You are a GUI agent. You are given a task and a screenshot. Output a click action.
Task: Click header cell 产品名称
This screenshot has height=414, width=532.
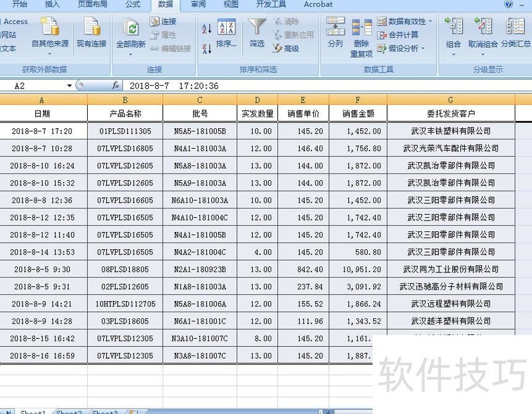coord(125,114)
